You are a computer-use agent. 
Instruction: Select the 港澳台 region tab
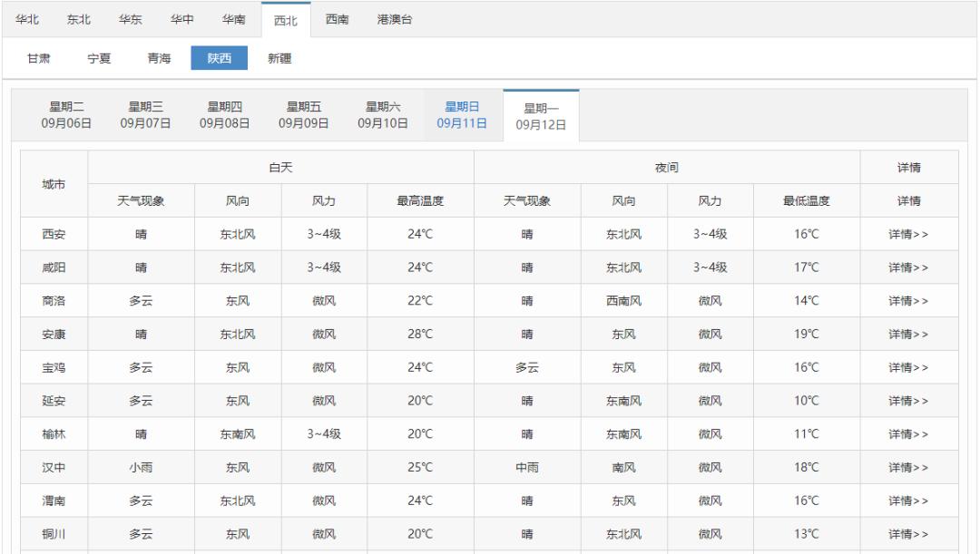(x=395, y=20)
